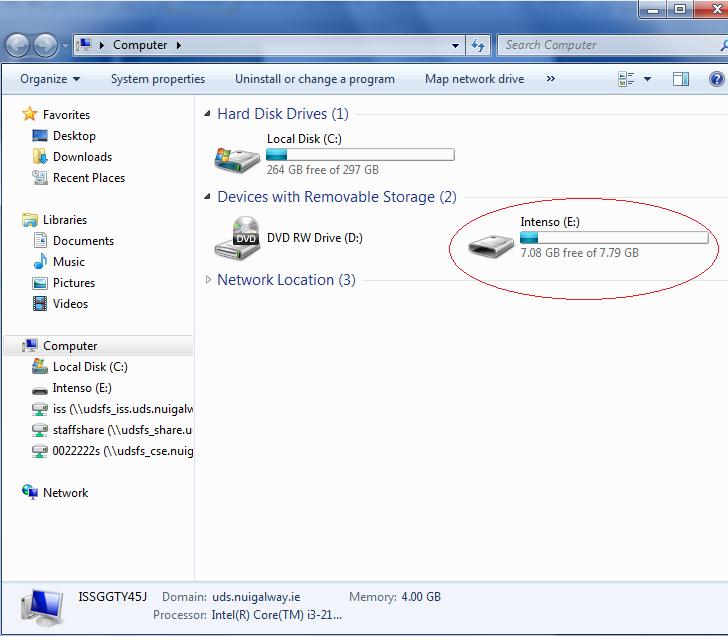Open the Organize dropdown menu

(49, 79)
